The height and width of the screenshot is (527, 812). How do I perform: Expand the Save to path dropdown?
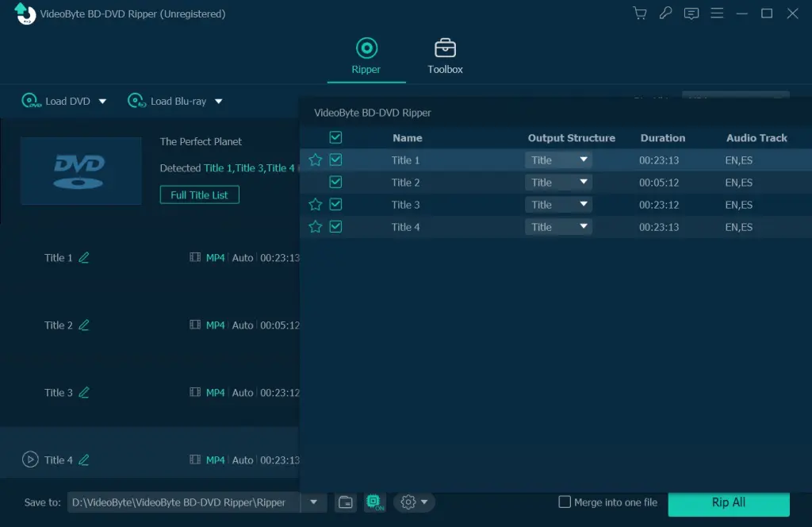coord(314,502)
